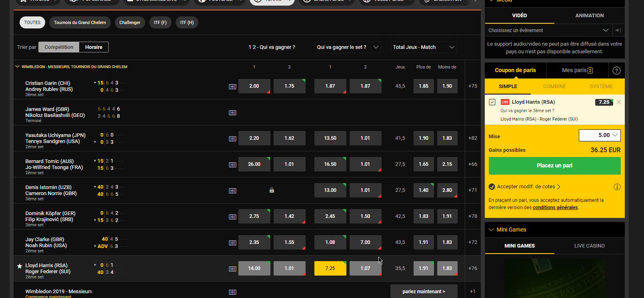
Task: Select Tomic match winner odds 26.00
Action: (x=254, y=164)
